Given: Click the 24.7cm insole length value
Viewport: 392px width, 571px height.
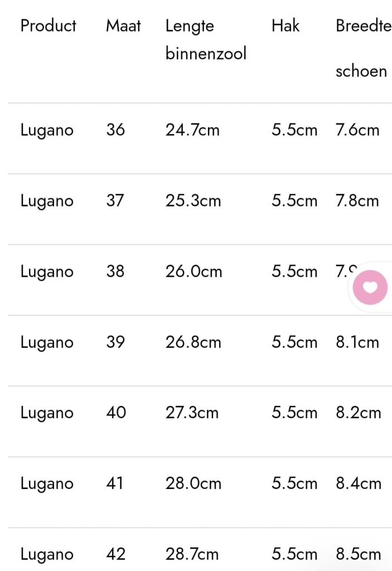Looking at the screenshot, I should 192,130.
